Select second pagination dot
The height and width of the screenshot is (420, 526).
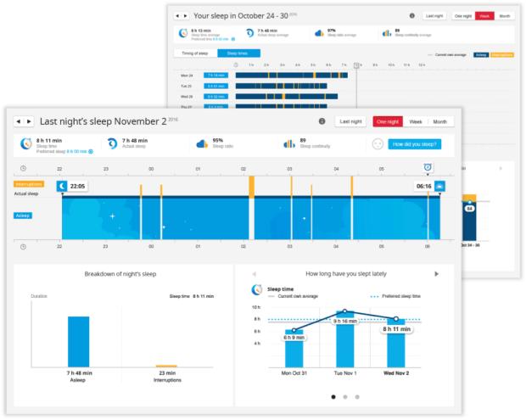coord(345,397)
